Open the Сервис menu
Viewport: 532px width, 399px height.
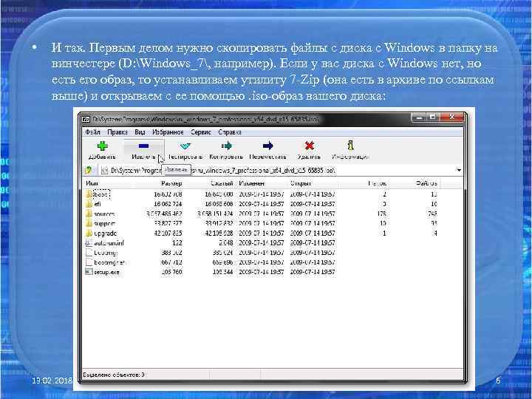point(201,132)
